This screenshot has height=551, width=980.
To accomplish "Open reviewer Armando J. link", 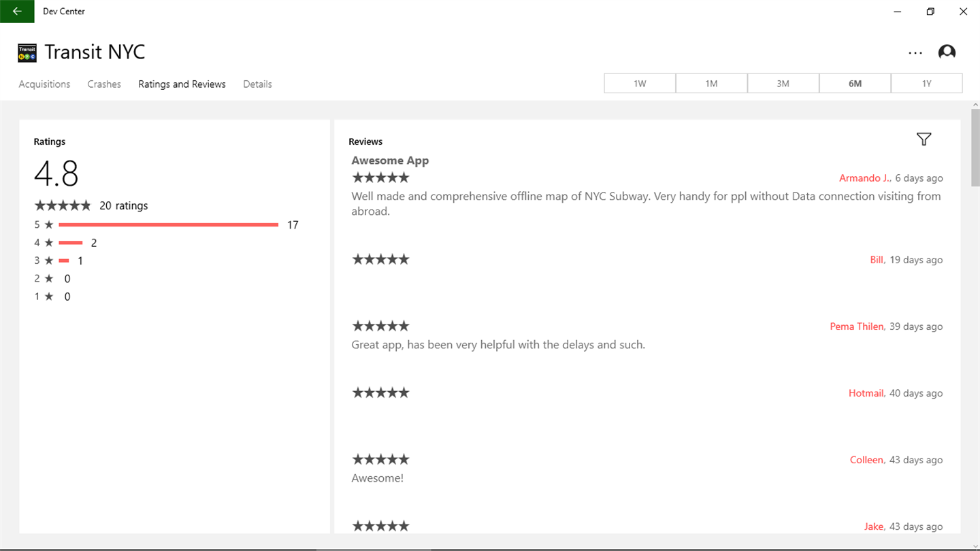I will point(864,178).
